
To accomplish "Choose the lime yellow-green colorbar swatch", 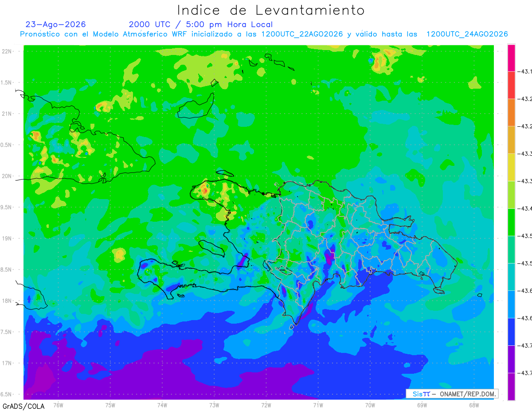I will click(x=511, y=195).
